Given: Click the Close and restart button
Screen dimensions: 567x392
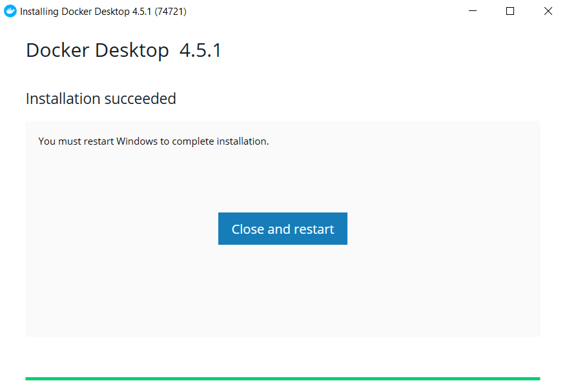Looking at the screenshot, I should (x=283, y=229).
